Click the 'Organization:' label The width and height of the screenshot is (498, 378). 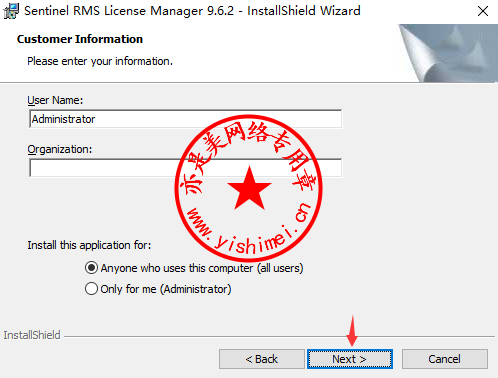60,149
